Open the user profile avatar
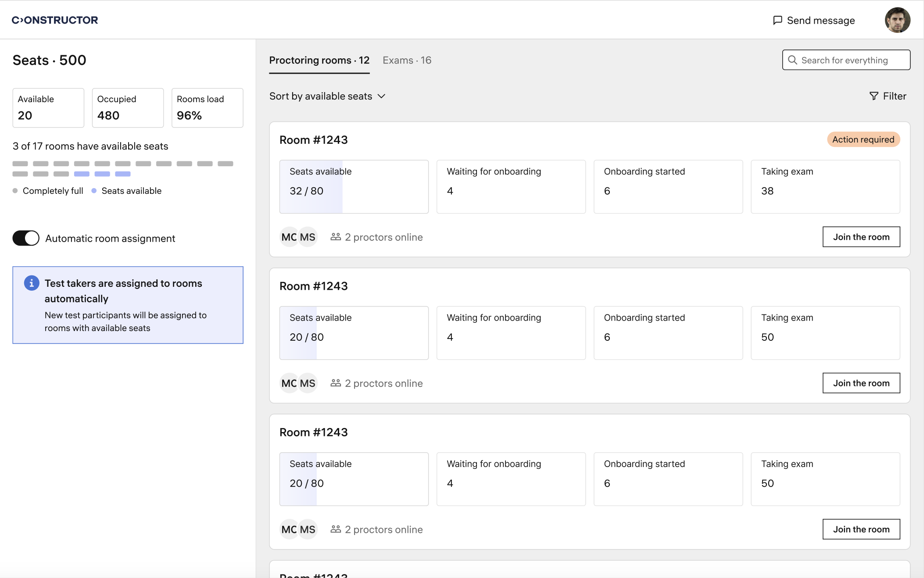 897,20
